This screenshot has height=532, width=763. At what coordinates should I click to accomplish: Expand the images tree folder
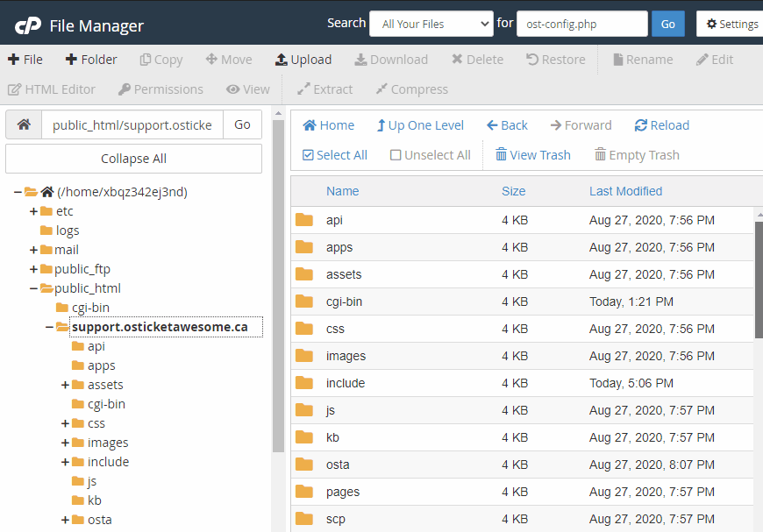(65, 443)
